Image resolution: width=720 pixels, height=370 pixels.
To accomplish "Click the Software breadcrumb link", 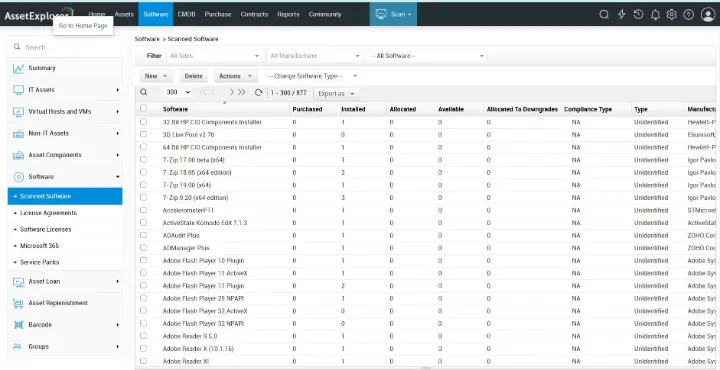I will pyautogui.click(x=147, y=39).
